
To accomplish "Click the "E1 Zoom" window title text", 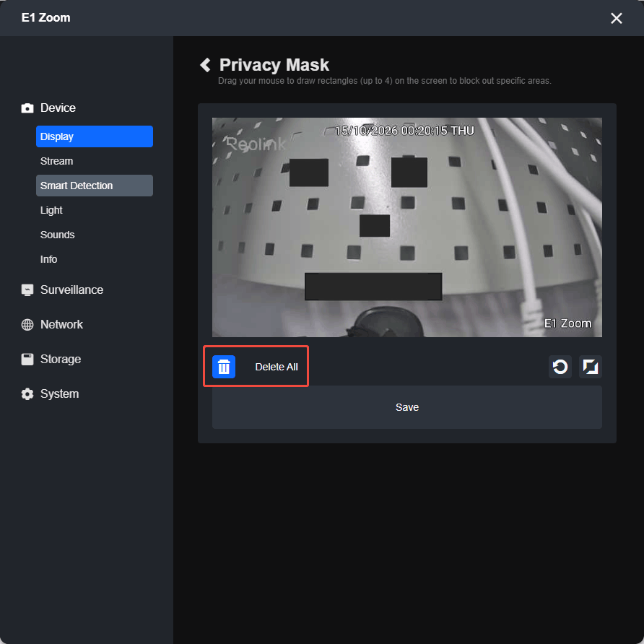I will coord(46,17).
